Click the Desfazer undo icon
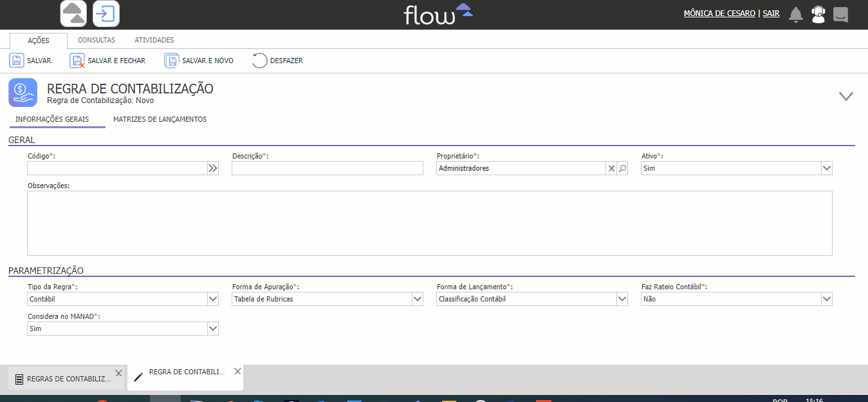The height and width of the screenshot is (402, 868). tap(259, 61)
